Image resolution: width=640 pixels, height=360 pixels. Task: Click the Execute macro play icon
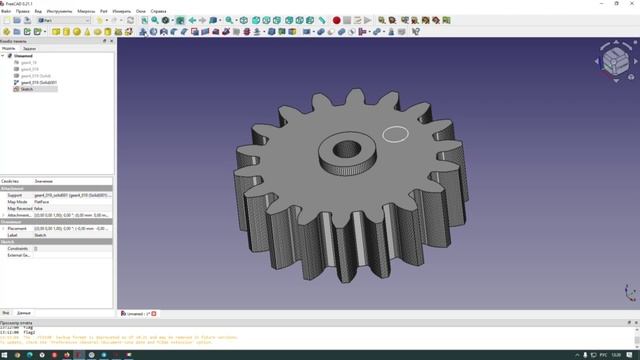tap(367, 20)
